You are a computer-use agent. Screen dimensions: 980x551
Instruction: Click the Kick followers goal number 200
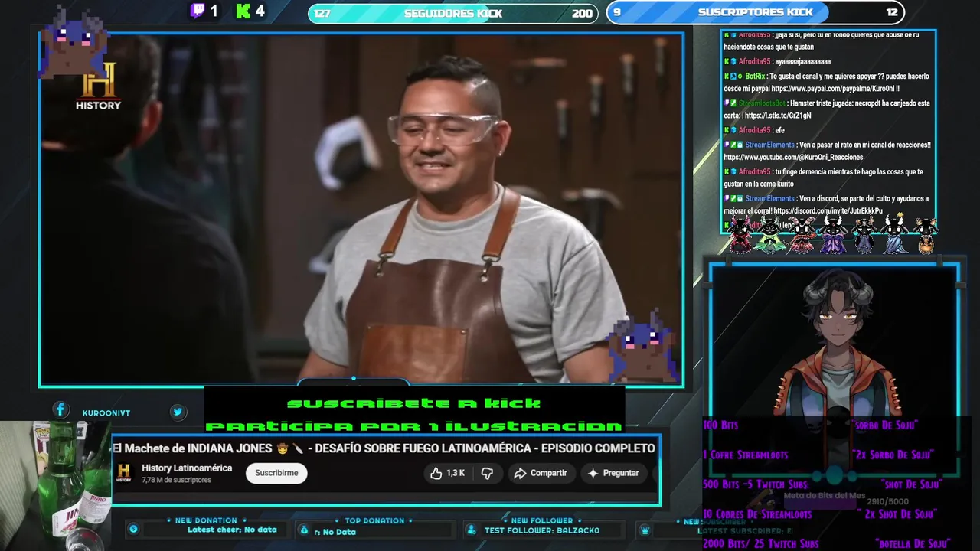point(582,13)
